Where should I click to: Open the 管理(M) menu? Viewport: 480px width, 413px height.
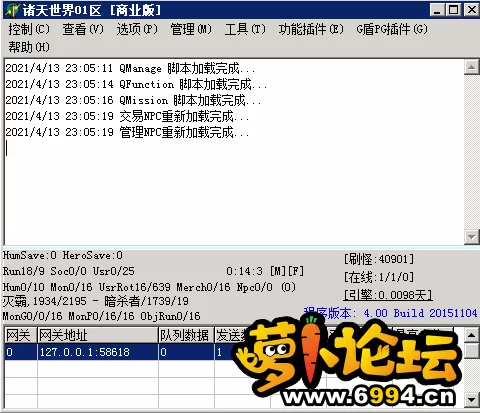191,29
